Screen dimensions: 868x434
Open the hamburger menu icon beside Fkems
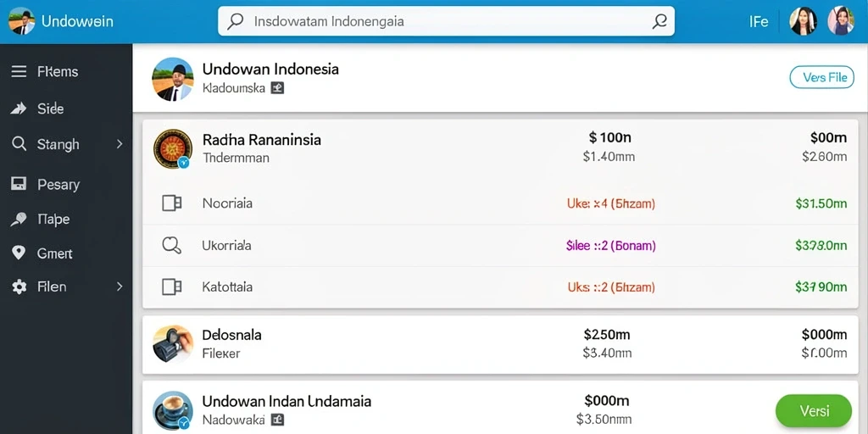tap(19, 71)
